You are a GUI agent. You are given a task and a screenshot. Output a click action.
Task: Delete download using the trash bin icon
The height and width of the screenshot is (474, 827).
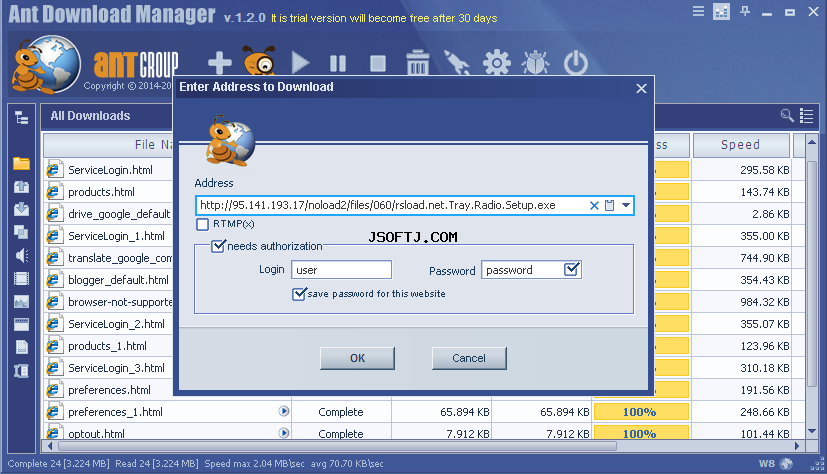pos(418,63)
